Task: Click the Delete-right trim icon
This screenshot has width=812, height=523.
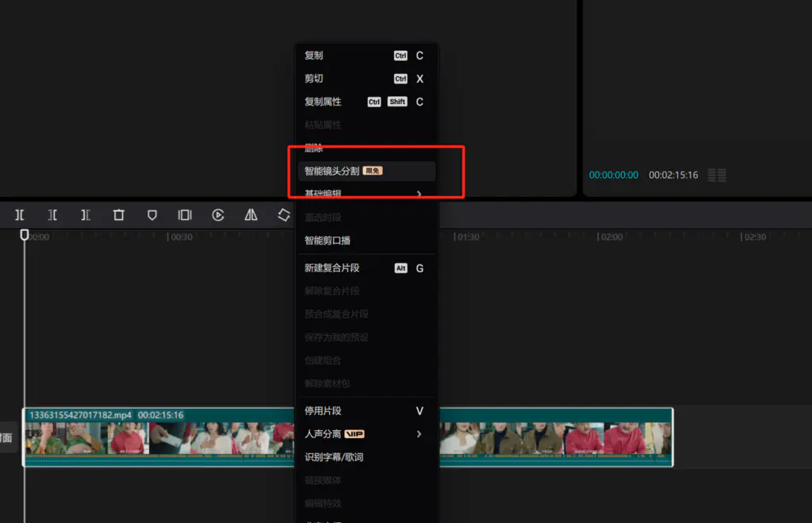Action: point(86,215)
